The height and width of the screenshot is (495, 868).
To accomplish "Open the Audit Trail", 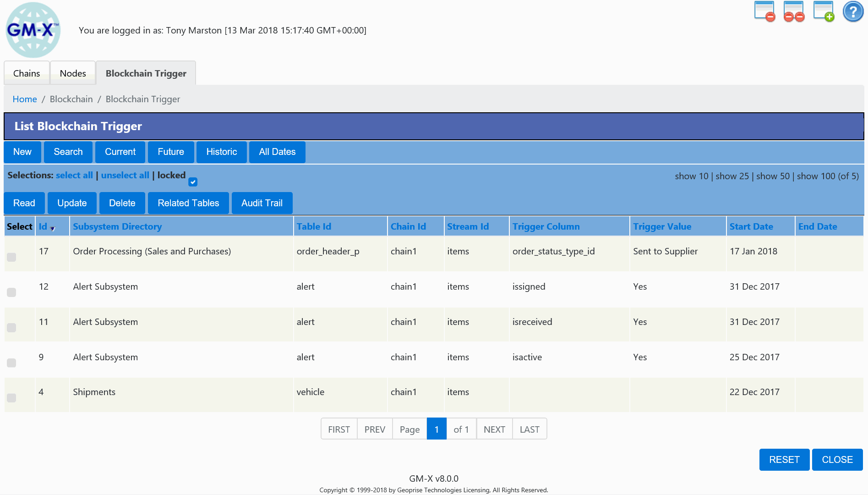I will (262, 203).
